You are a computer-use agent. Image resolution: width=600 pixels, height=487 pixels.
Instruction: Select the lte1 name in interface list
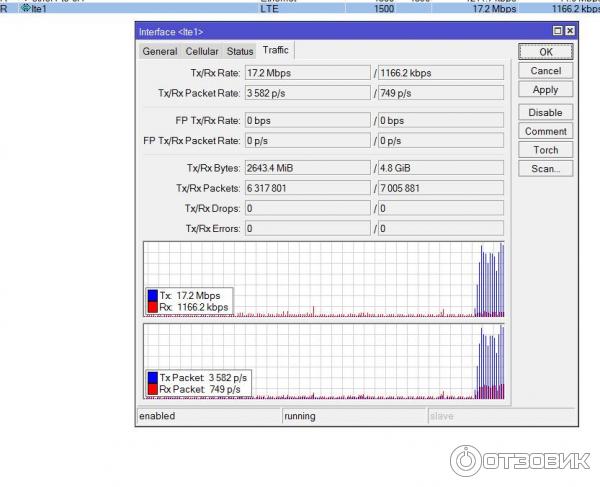pos(39,8)
